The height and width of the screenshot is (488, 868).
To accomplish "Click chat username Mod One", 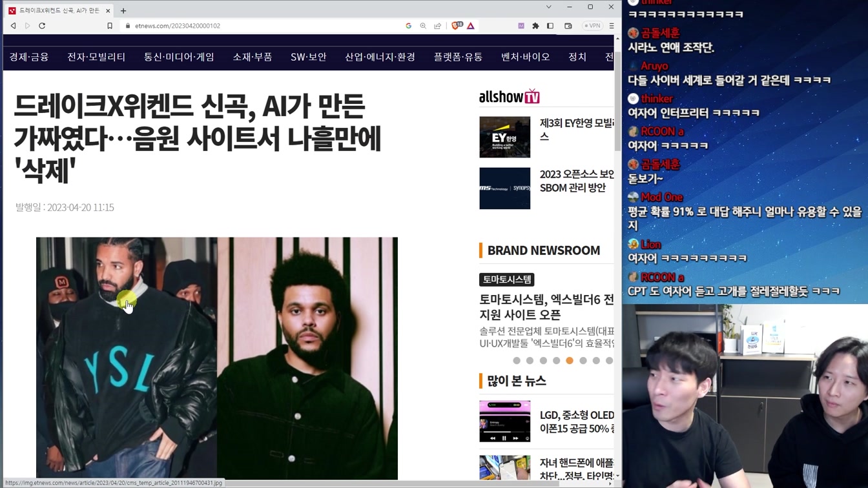I will (661, 197).
